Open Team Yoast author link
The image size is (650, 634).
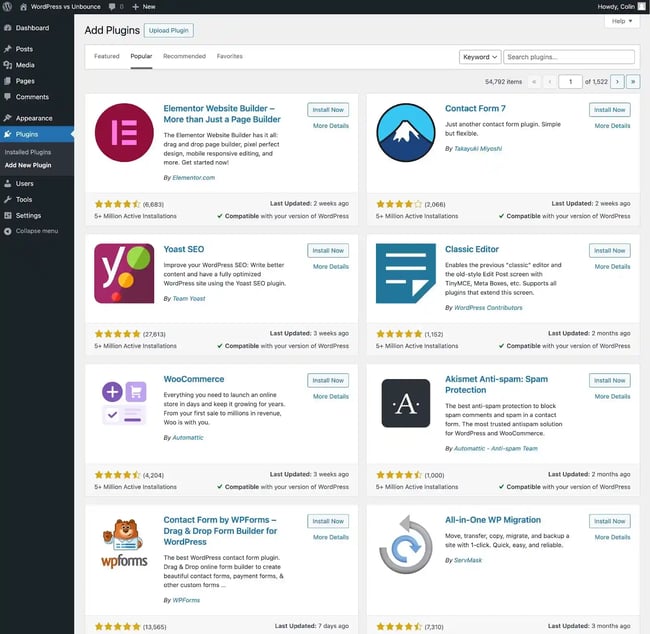tap(189, 299)
